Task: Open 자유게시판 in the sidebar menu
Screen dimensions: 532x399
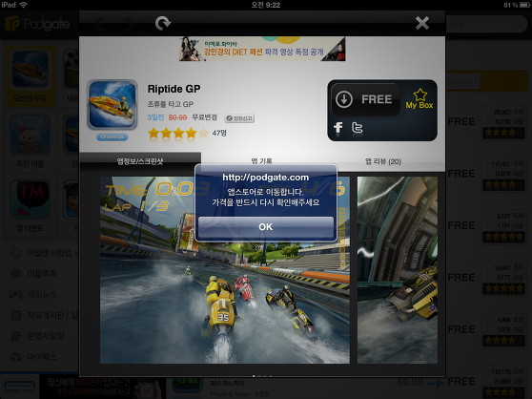Action: pyautogui.click(x=44, y=315)
